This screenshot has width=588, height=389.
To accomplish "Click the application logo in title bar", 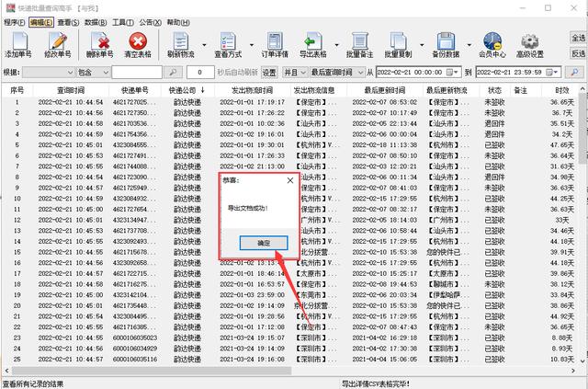I will point(10,8).
